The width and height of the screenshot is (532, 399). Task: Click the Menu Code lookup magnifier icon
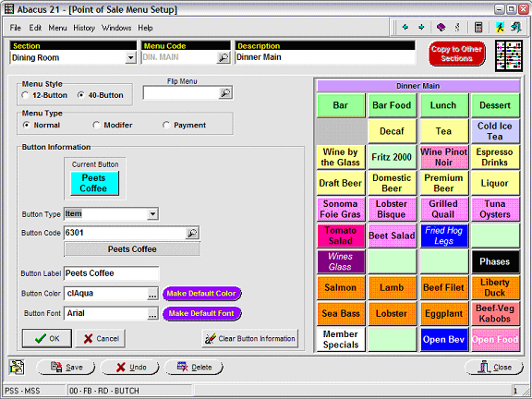pos(224,57)
